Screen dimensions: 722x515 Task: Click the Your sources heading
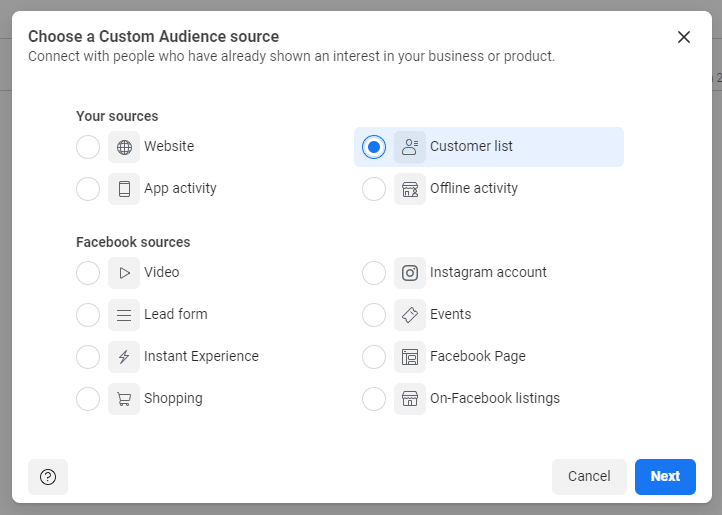pyautogui.click(x=117, y=116)
